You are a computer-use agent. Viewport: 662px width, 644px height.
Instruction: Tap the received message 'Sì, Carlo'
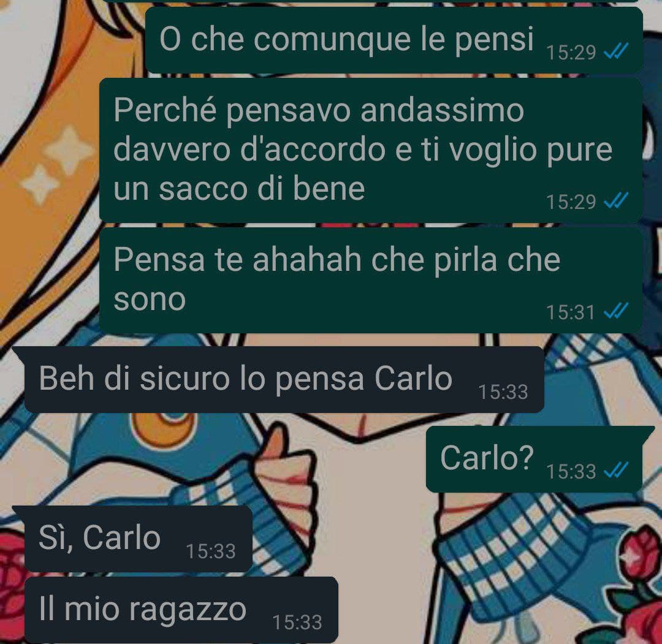pyautogui.click(x=138, y=539)
